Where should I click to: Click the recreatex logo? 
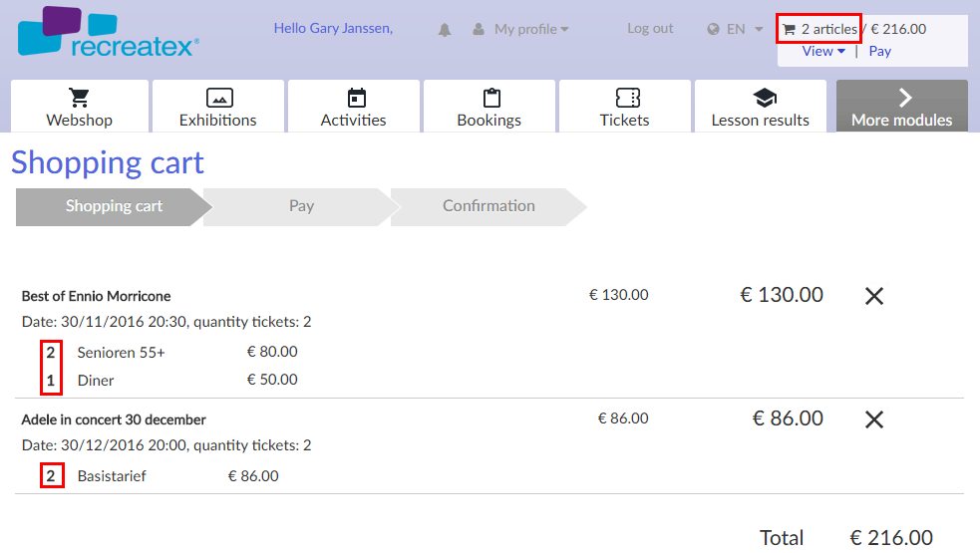pyautogui.click(x=108, y=33)
